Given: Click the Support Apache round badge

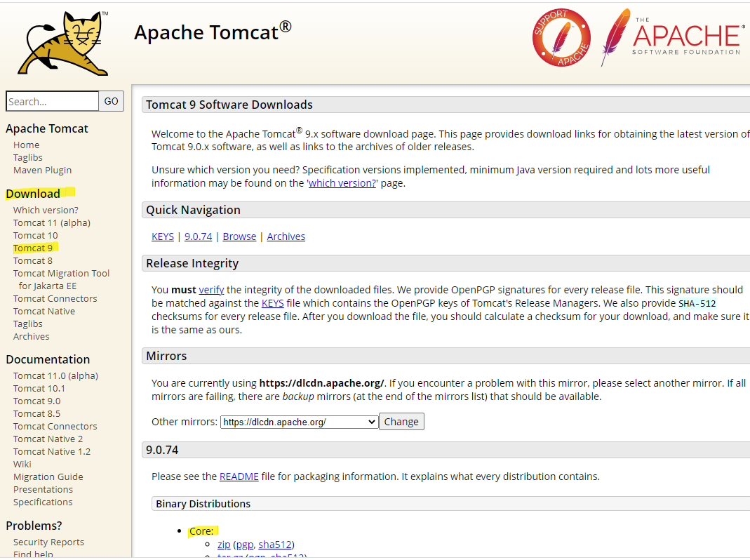Looking at the screenshot, I should [561, 37].
